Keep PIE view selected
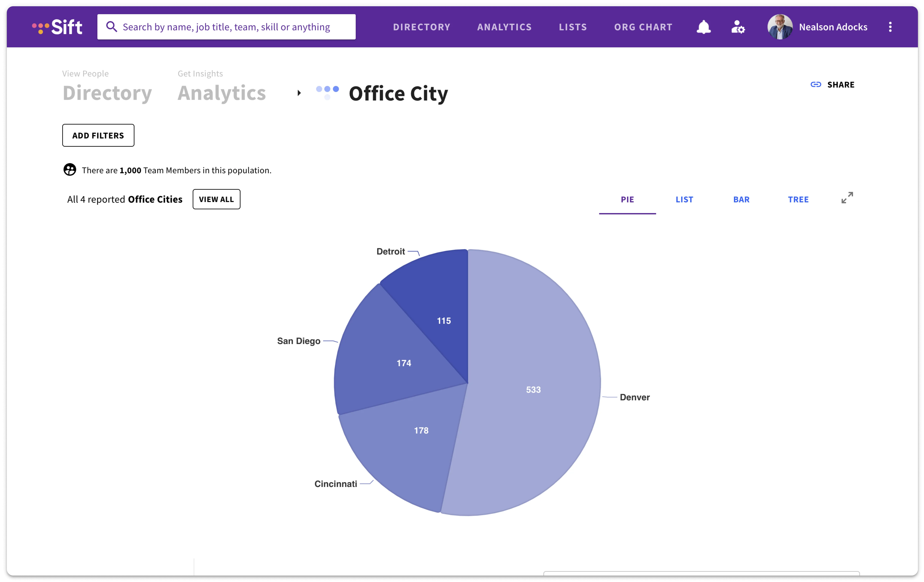Image resolution: width=924 pixels, height=582 pixels. pyautogui.click(x=627, y=199)
